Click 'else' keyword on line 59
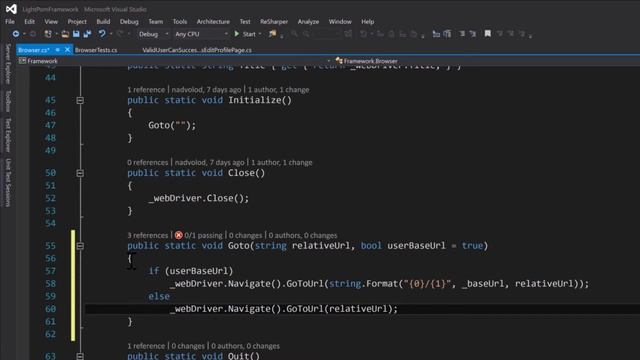Image resolution: width=640 pixels, height=360 pixels. [159, 296]
